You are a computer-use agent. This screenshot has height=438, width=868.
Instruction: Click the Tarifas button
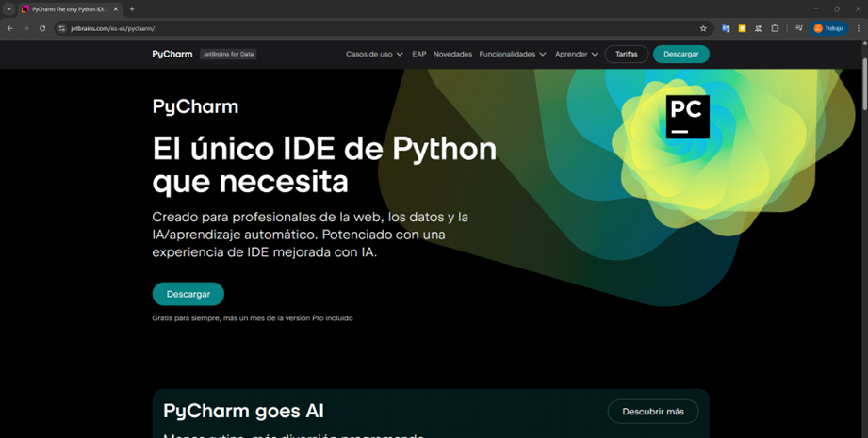(x=626, y=55)
